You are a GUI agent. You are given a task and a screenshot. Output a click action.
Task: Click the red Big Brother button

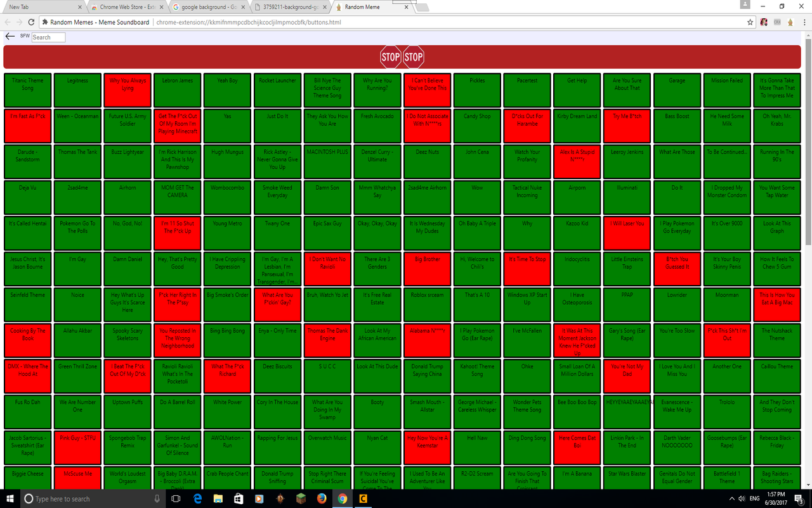tap(427, 269)
